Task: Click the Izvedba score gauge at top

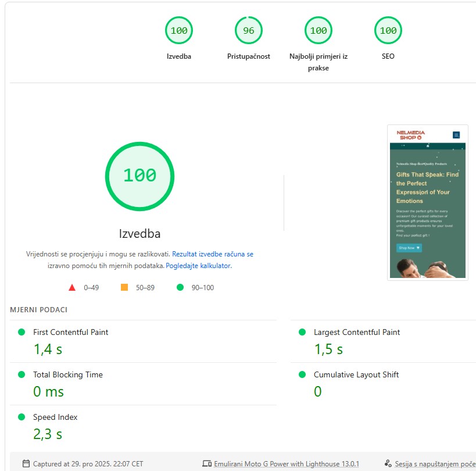Action: (178, 31)
